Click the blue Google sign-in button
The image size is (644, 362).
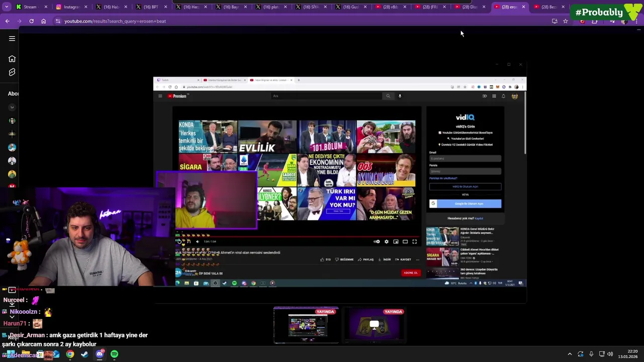pyautogui.click(x=465, y=204)
